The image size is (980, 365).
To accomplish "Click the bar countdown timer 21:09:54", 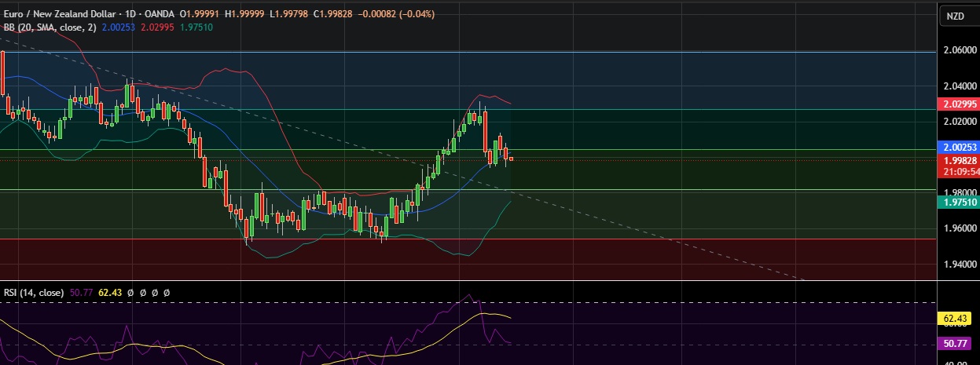I will click(959, 171).
